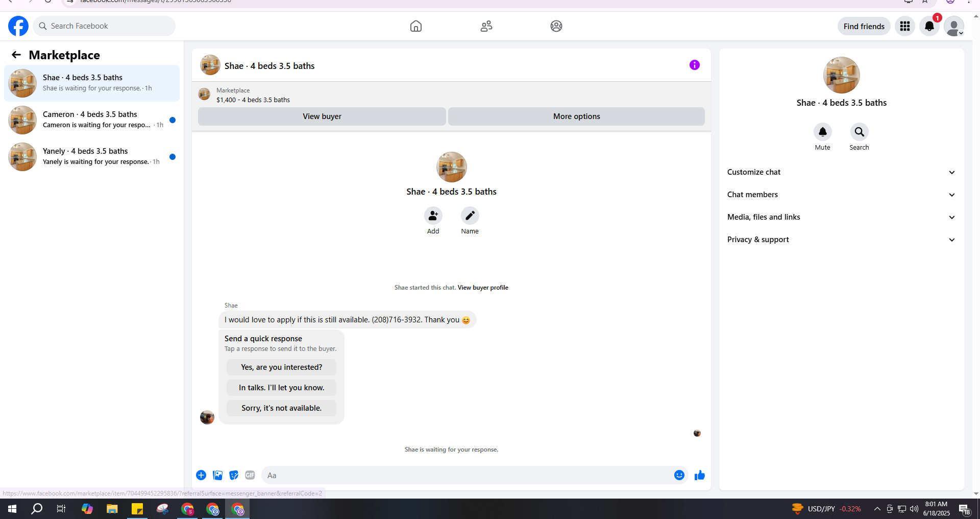This screenshot has width=980, height=519.
Task: Open the Facebook logo home link
Action: (18, 26)
